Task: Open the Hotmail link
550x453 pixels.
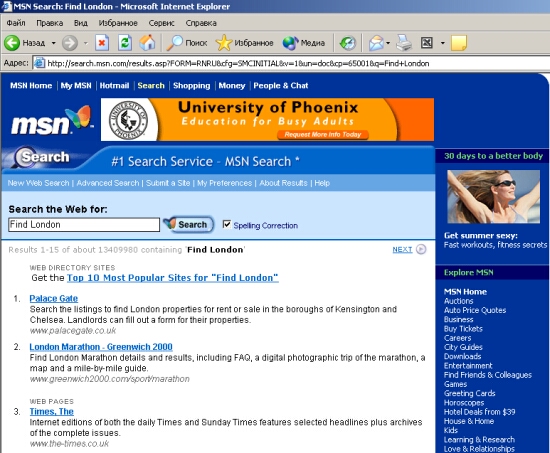Action: [x=114, y=86]
